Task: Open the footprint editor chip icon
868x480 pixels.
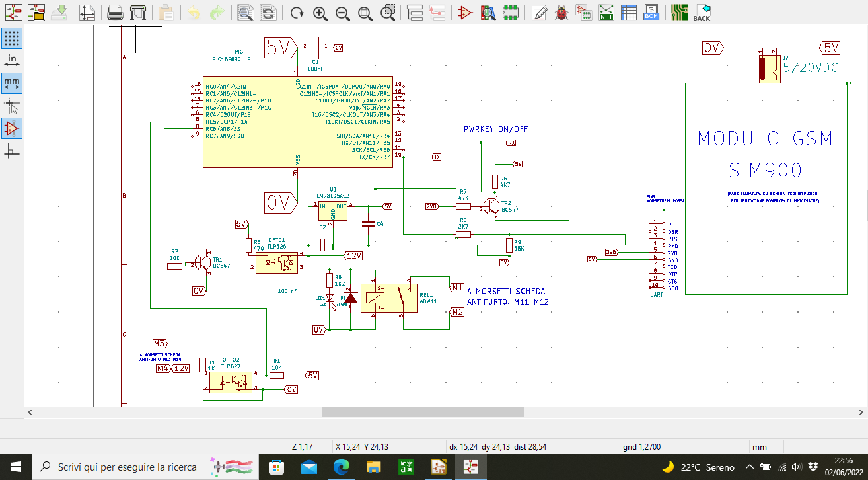Action: [511, 13]
